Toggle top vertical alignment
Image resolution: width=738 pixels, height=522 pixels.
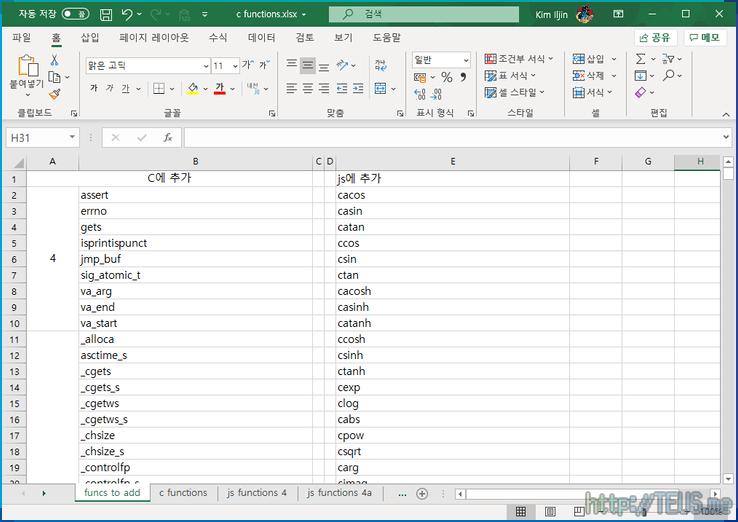(292, 64)
